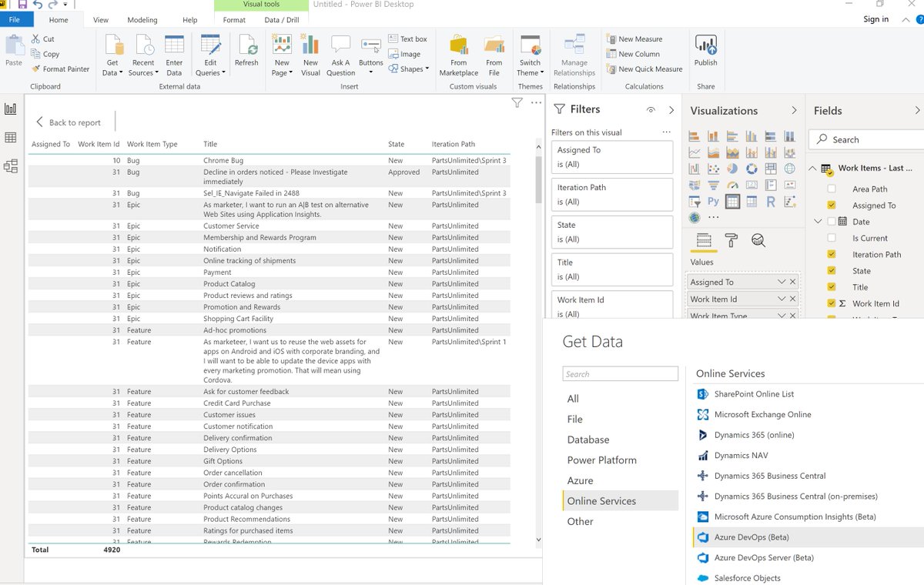Screen dimensions: 924x585
Task: Switch to the View ribbon tab
Action: click(101, 20)
